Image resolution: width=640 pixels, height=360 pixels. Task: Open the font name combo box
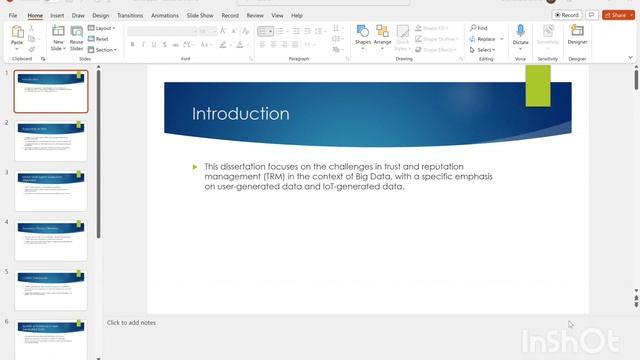click(162, 31)
